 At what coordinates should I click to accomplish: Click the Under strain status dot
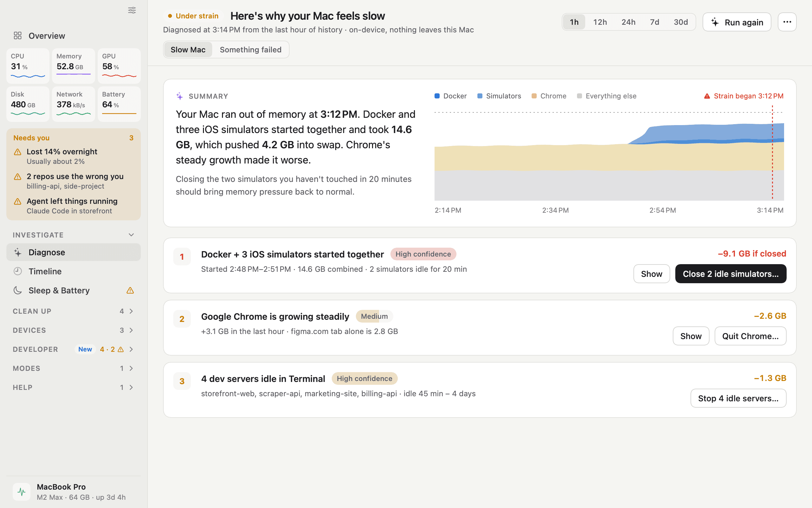pyautogui.click(x=170, y=16)
